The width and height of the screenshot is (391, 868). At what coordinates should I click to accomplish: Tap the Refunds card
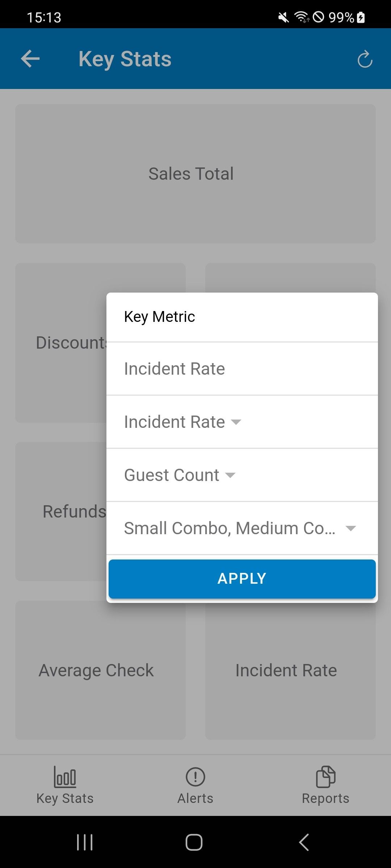(60, 511)
